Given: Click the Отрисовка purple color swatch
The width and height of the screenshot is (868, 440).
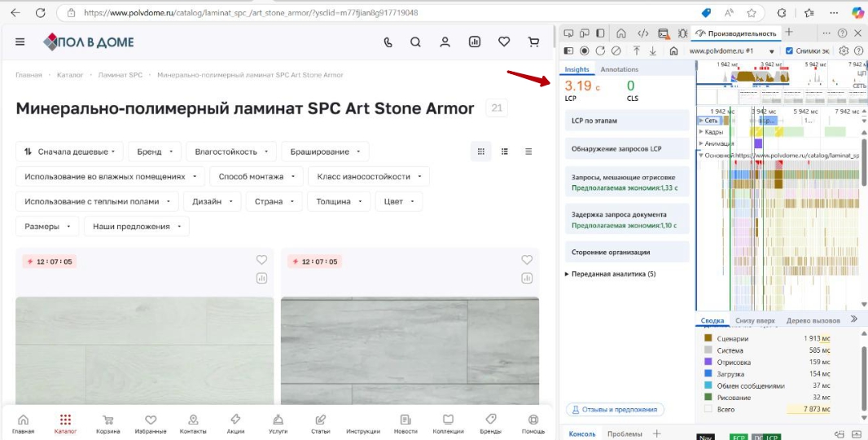Looking at the screenshot, I should click(708, 362).
